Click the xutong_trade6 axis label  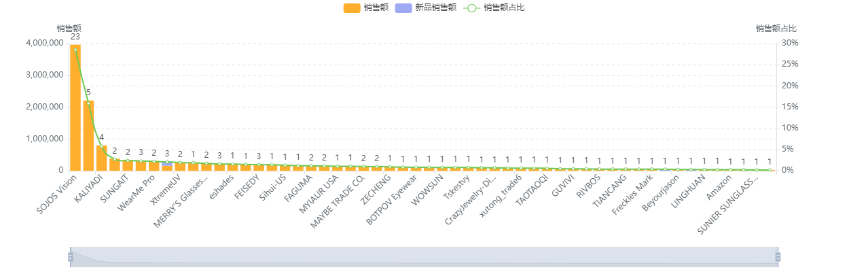point(501,196)
